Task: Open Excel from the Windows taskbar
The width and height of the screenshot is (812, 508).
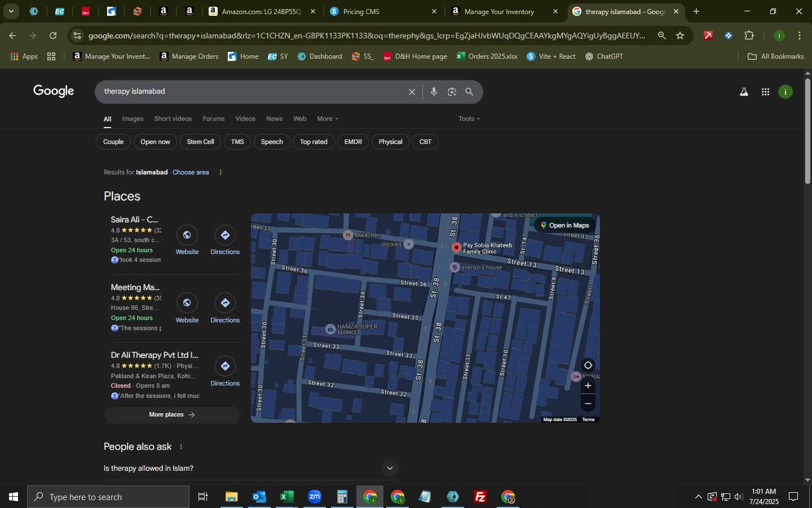Action: tap(286, 497)
